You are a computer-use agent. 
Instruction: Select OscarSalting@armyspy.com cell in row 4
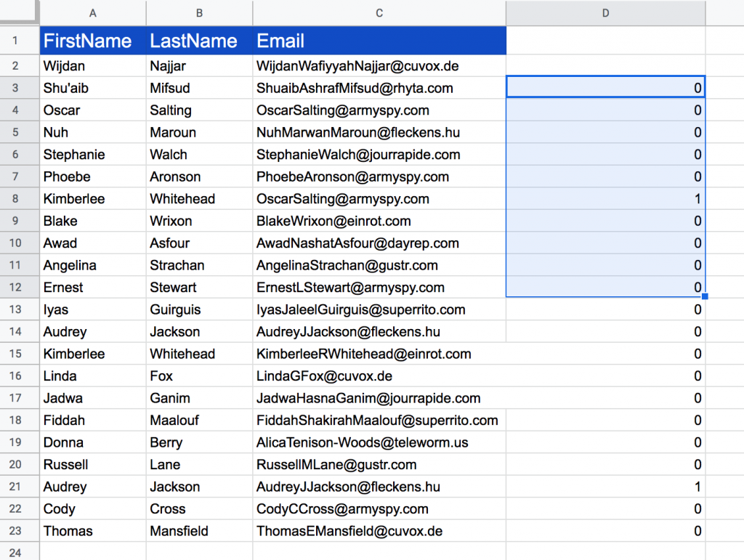pos(379,110)
